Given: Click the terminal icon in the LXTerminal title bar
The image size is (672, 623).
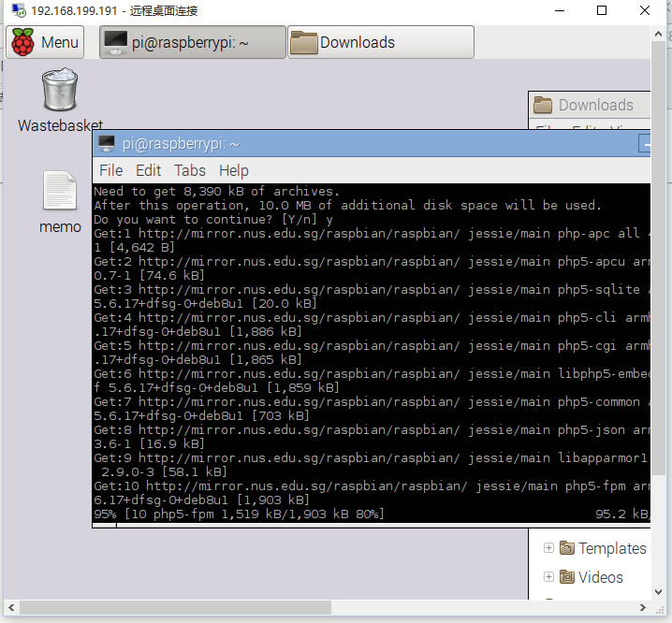Looking at the screenshot, I should [107, 143].
